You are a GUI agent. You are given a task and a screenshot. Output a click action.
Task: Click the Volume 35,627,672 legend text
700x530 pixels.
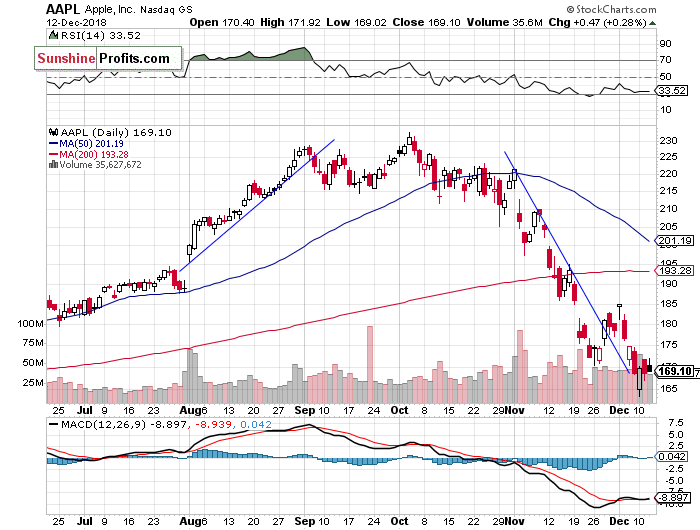pyautogui.click(x=100, y=165)
